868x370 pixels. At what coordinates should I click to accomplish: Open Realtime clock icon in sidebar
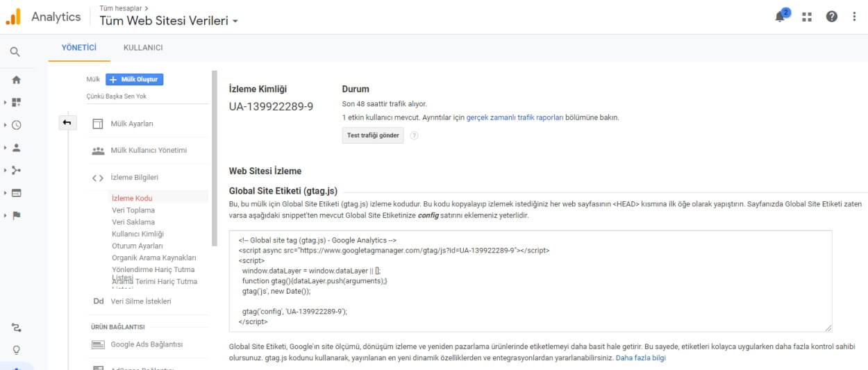point(16,125)
